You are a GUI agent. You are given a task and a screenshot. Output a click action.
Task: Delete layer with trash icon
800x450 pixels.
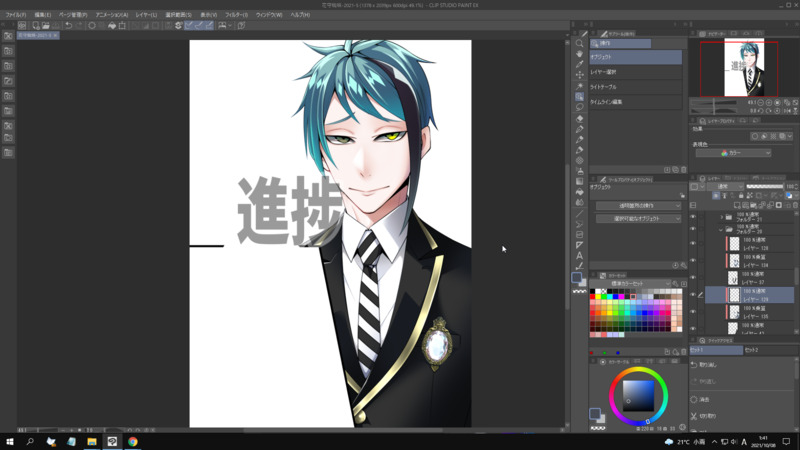click(795, 205)
